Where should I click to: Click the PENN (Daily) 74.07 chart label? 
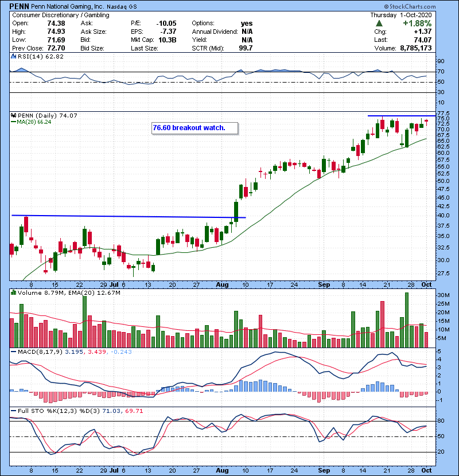point(48,115)
